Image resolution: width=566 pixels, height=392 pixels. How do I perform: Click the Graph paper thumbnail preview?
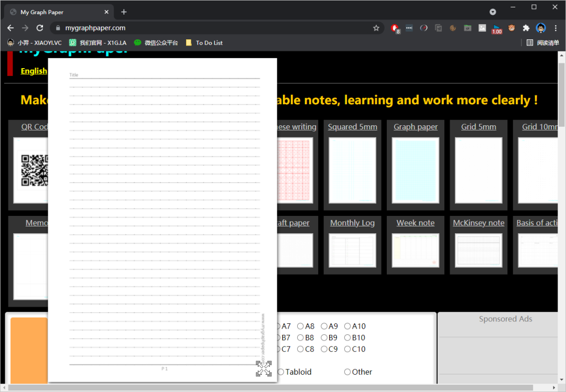click(416, 170)
